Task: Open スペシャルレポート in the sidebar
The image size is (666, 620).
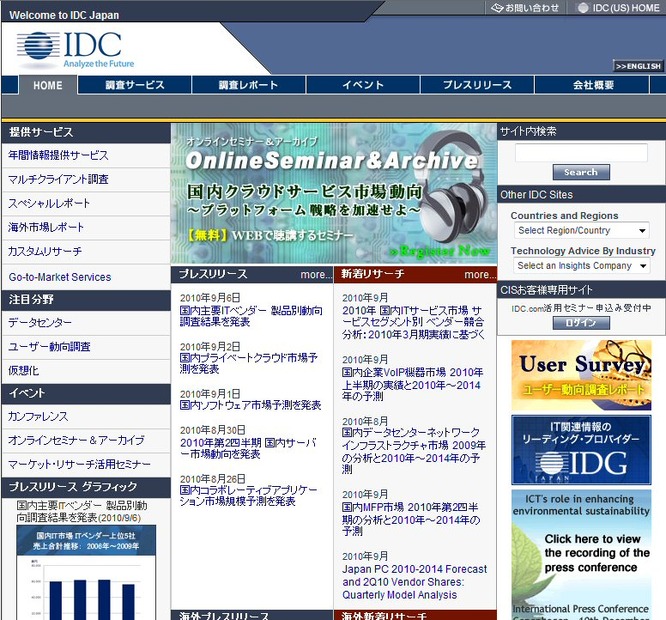Action: point(49,203)
